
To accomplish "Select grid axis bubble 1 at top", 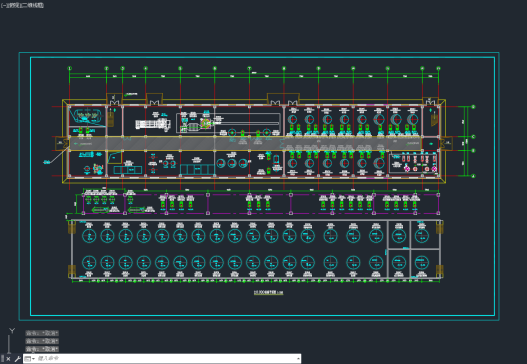I will click(x=70, y=68).
